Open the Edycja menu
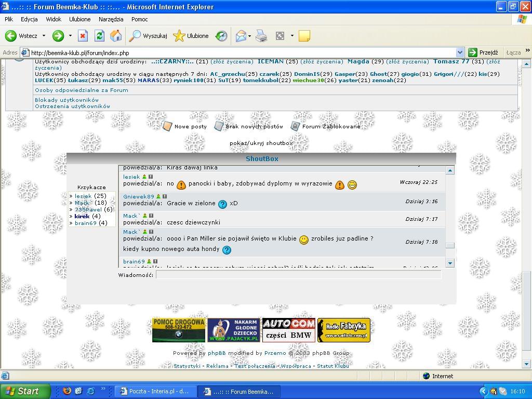The width and height of the screenshot is (532, 399). click(x=29, y=19)
